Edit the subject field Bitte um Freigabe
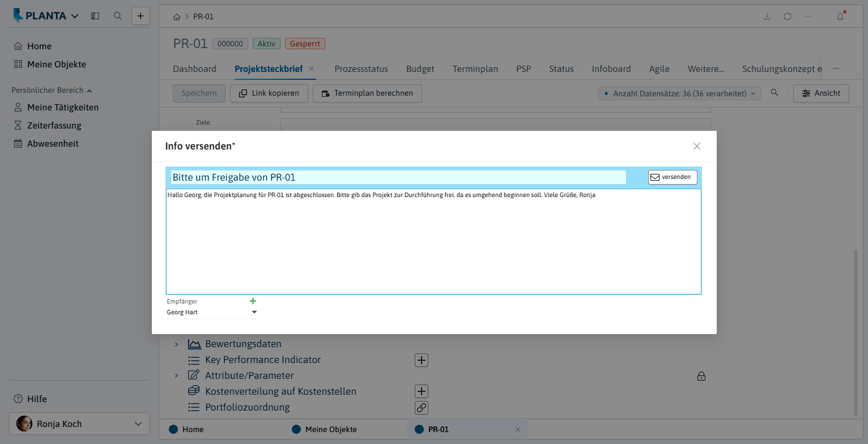Image resolution: width=868 pixels, height=444 pixels. 398,177
